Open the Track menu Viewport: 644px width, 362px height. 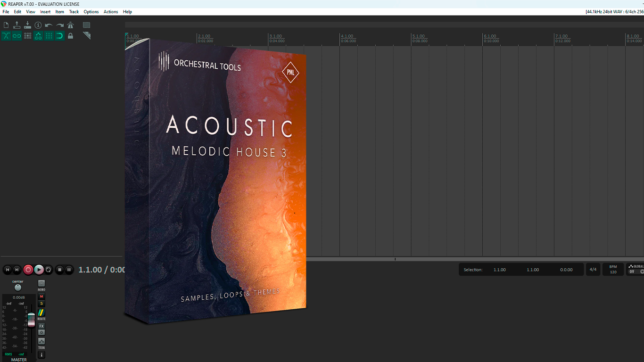pos(74,12)
